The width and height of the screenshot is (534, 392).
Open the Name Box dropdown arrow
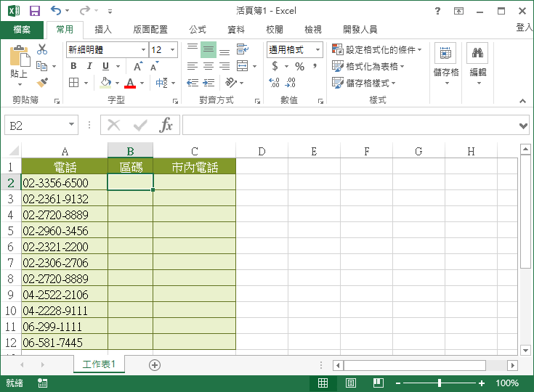71,125
